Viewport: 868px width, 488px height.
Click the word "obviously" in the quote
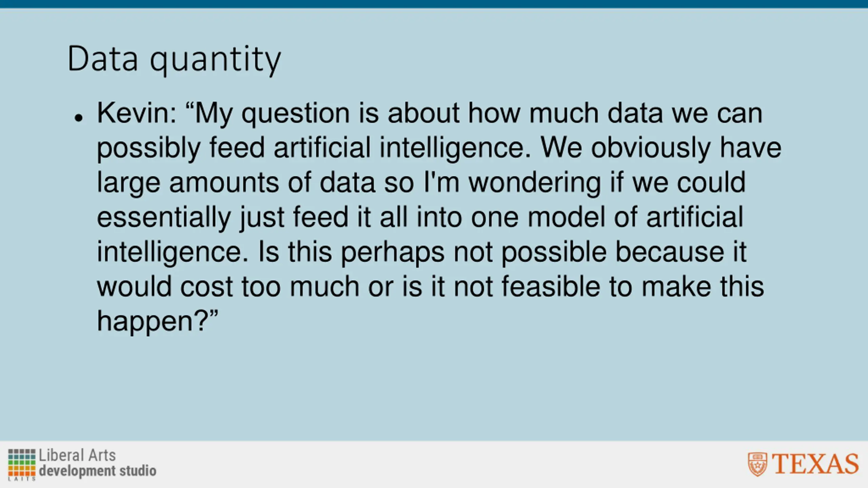[651, 148]
